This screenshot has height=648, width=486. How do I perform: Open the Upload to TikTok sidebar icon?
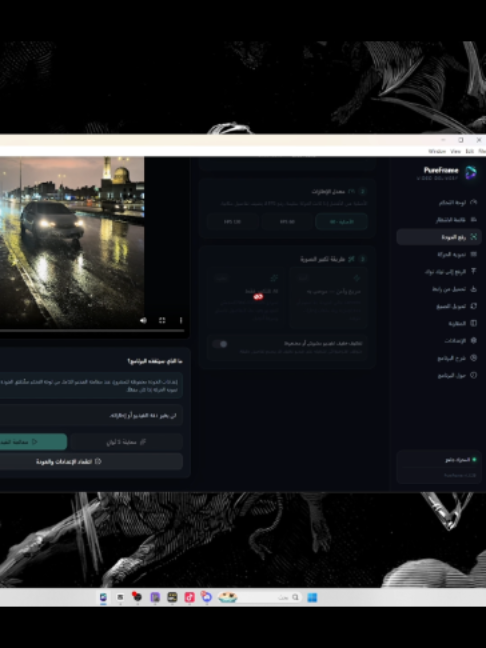click(x=474, y=272)
